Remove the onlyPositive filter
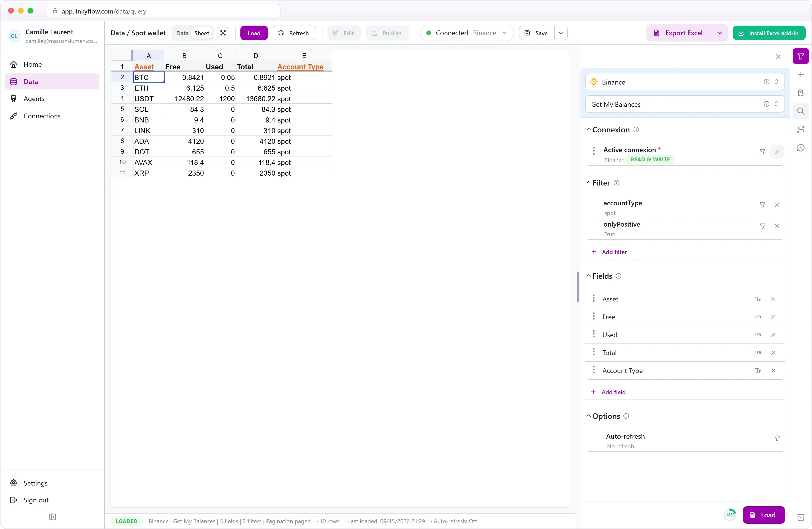This screenshot has height=529, width=812. pyautogui.click(x=777, y=226)
